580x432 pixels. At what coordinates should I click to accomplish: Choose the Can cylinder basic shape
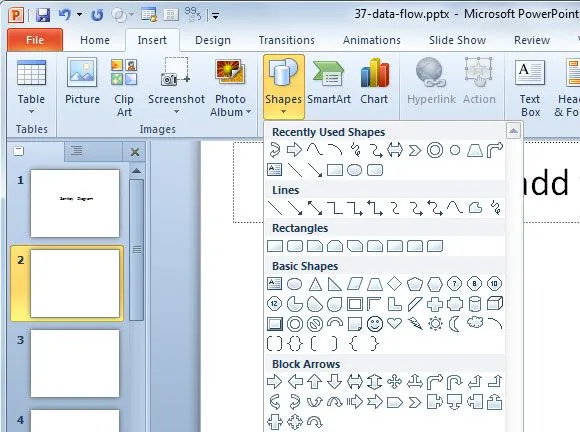(x=475, y=304)
